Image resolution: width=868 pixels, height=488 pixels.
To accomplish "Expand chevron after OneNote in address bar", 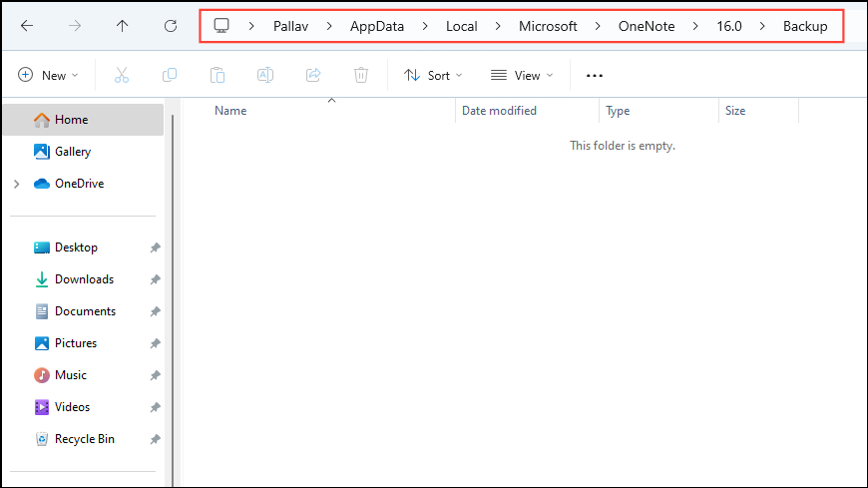I will click(x=695, y=26).
